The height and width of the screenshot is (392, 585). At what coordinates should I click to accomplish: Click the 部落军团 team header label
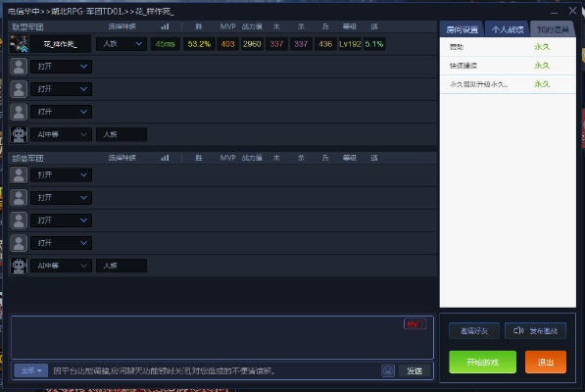27,158
